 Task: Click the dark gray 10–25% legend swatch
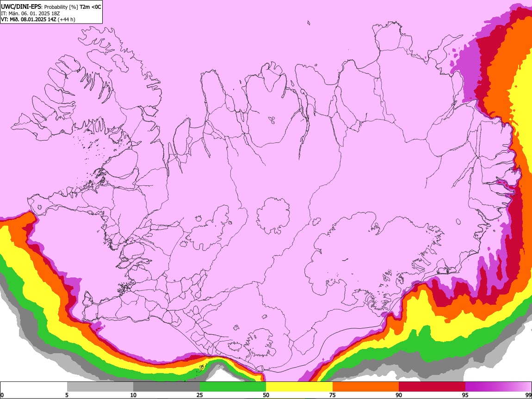166,387
